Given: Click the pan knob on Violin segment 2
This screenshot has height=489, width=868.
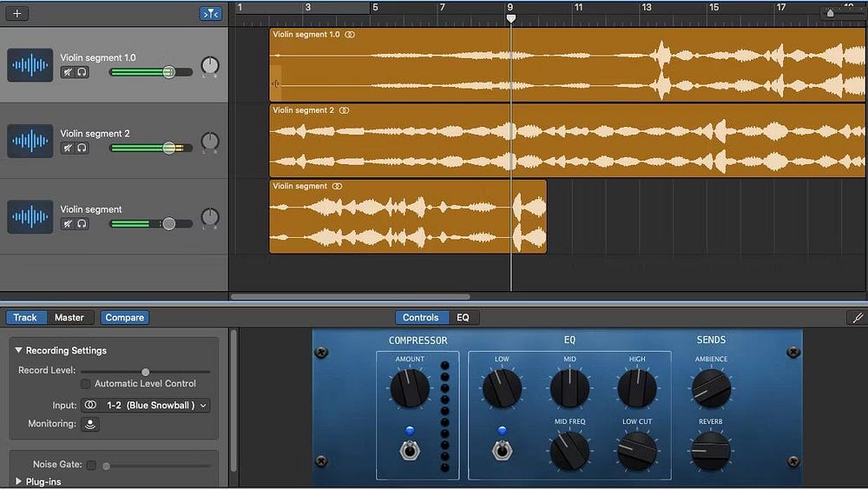Looking at the screenshot, I should (210, 142).
